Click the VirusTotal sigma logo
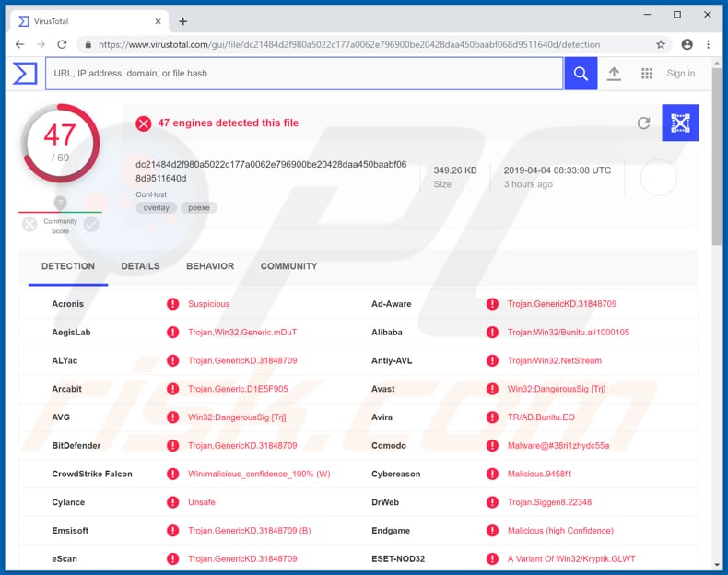Image resolution: width=728 pixels, height=575 pixels. point(25,74)
